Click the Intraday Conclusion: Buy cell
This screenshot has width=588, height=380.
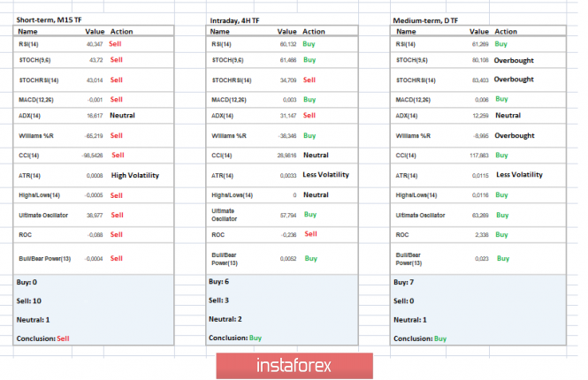click(x=235, y=338)
